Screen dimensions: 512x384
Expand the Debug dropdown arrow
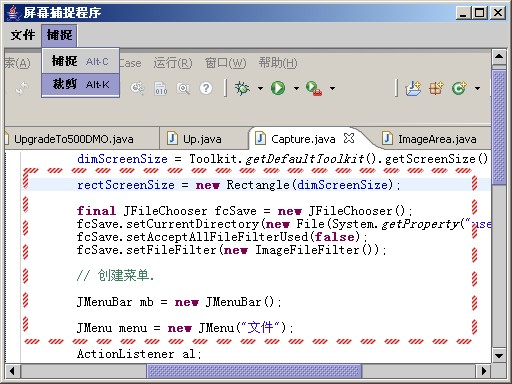(x=260, y=89)
